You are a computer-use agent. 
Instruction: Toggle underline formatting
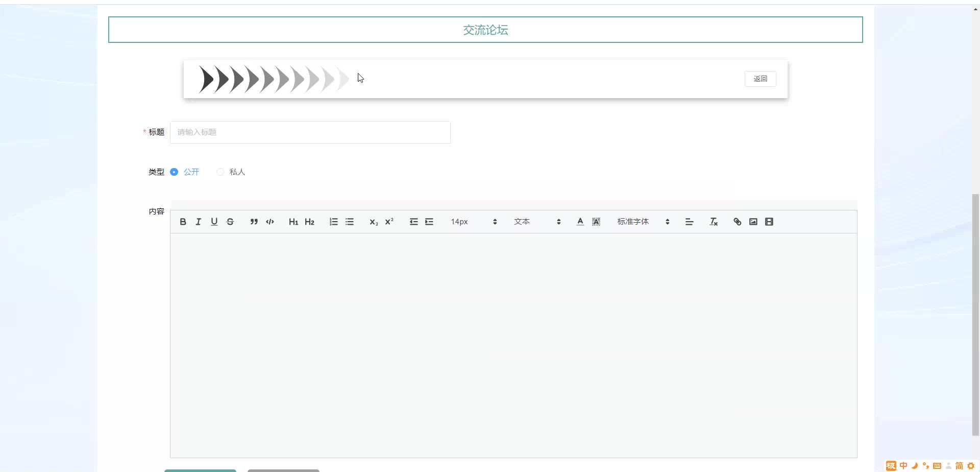214,222
